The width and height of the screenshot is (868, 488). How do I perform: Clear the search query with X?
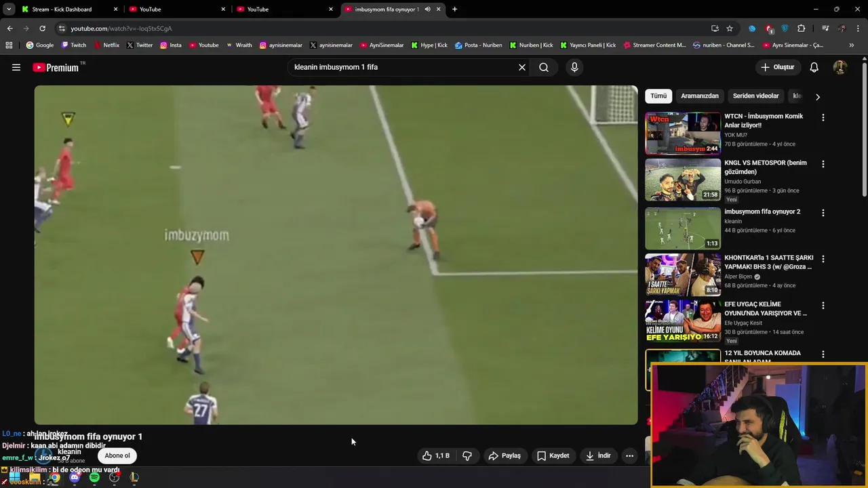click(522, 67)
